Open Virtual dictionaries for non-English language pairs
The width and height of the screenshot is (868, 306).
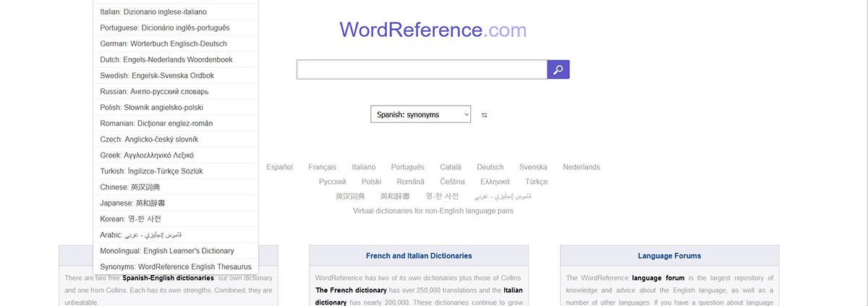click(x=433, y=211)
